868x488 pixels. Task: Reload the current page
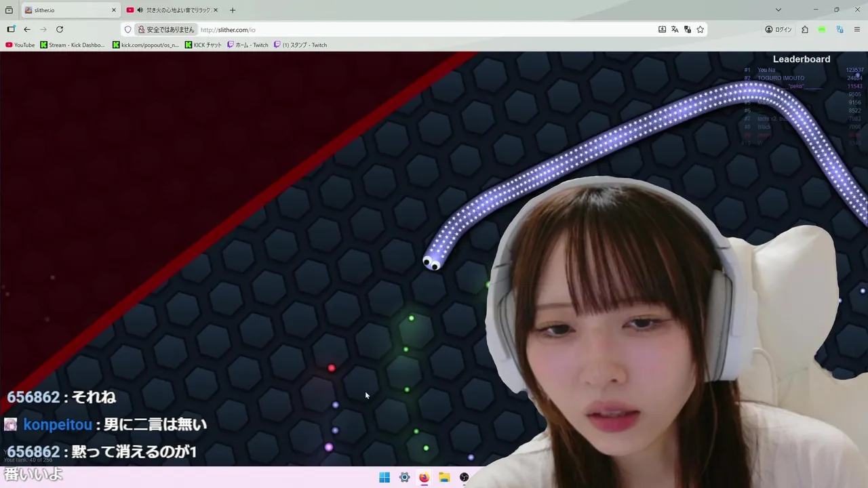[60, 29]
